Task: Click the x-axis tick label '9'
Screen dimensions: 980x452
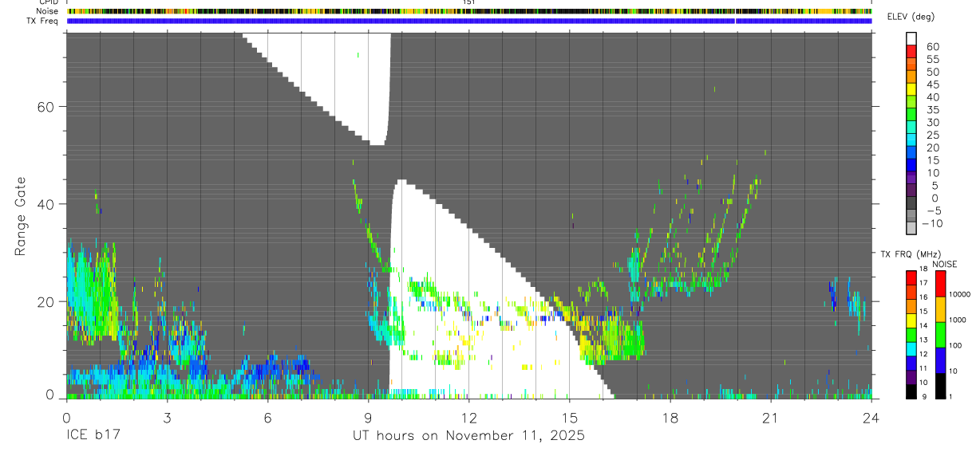Action: pyautogui.click(x=368, y=418)
